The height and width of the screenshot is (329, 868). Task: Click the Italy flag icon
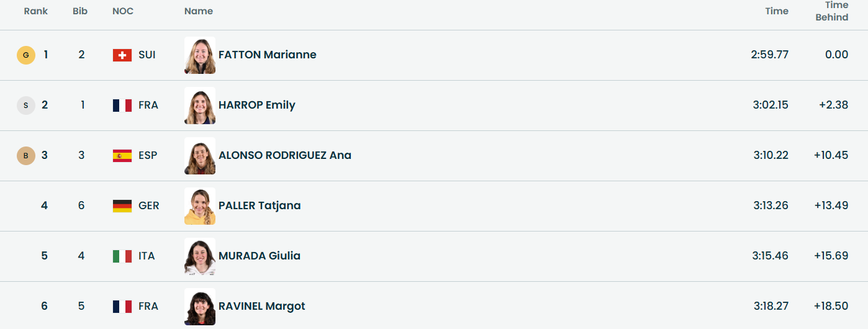[x=122, y=256]
